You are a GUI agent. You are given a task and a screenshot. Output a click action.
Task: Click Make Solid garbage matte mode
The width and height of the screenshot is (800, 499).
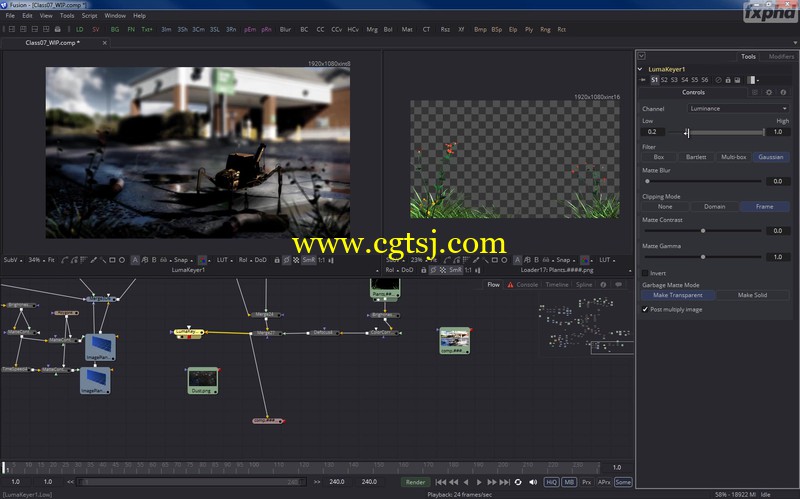752,295
